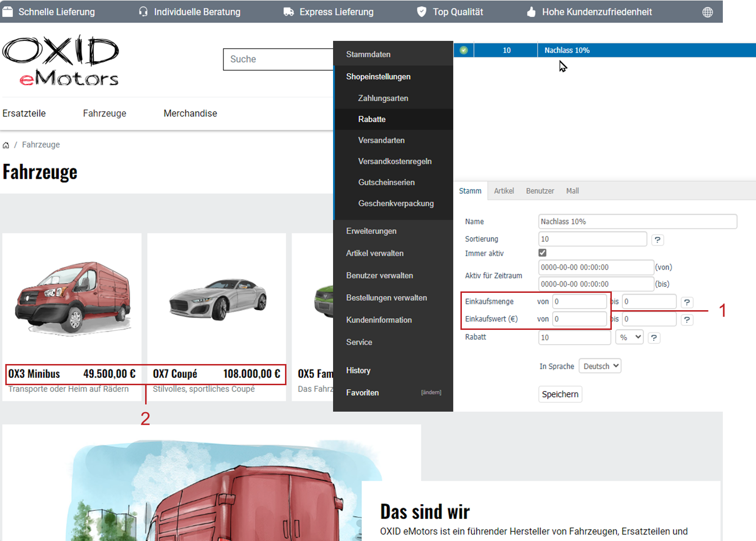
Task: Select Rabatte in the sidebar menu
Action: 372,119
